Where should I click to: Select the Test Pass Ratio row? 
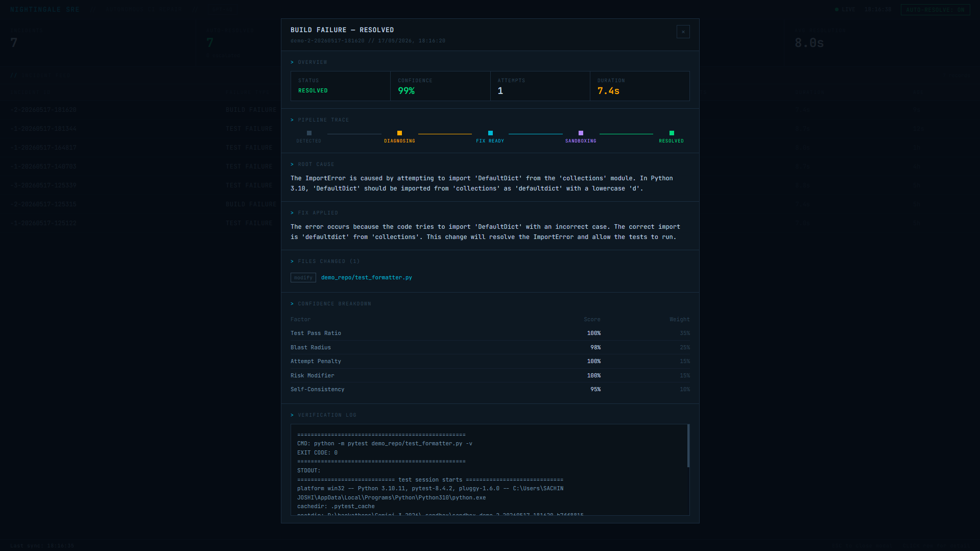tap(490, 333)
